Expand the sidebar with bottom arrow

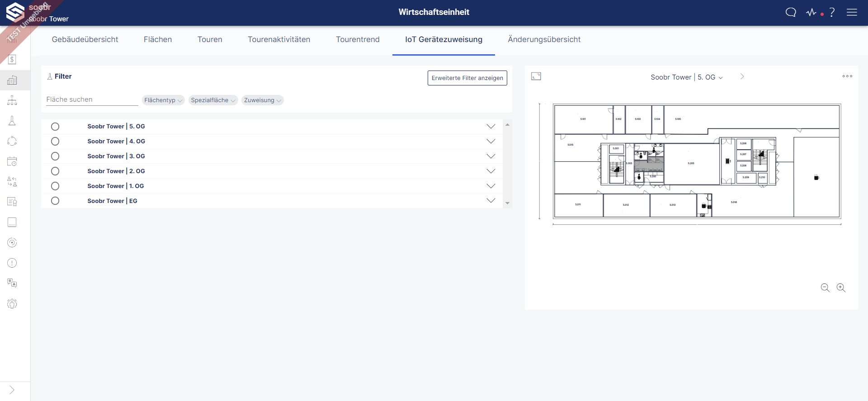tap(12, 390)
